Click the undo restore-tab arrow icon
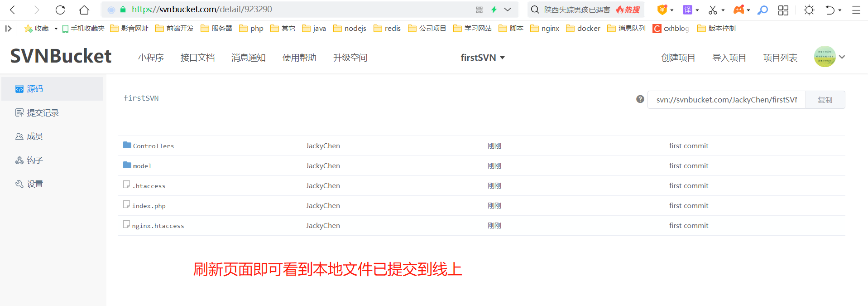Screen dimensions: 868x306 (x=830, y=10)
